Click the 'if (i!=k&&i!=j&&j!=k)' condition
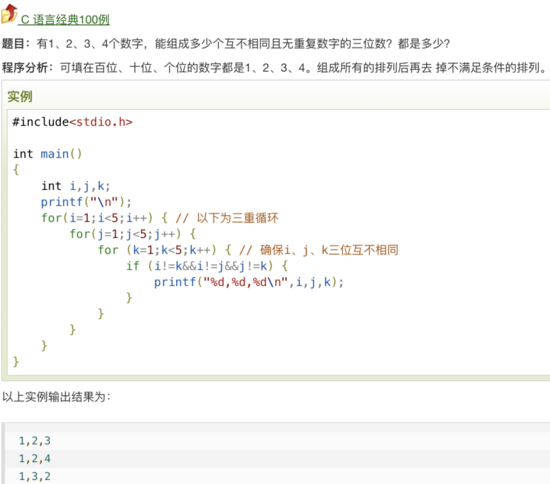 [207, 266]
